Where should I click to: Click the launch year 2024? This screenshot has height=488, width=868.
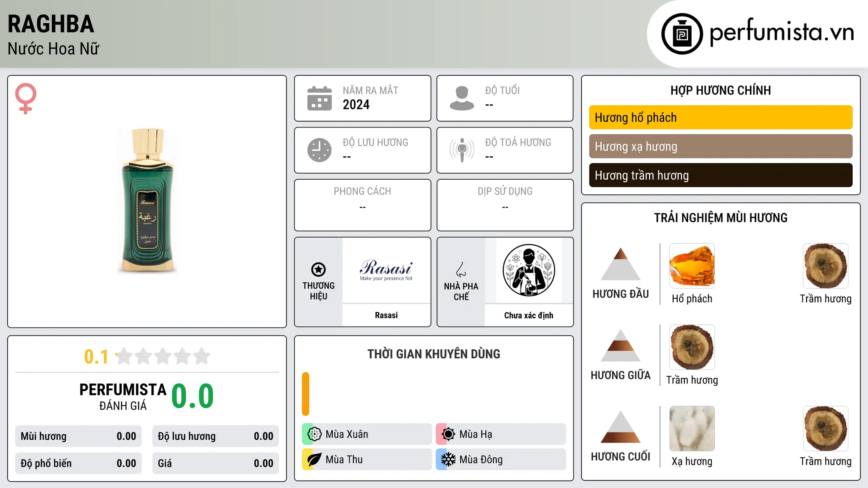tap(356, 105)
